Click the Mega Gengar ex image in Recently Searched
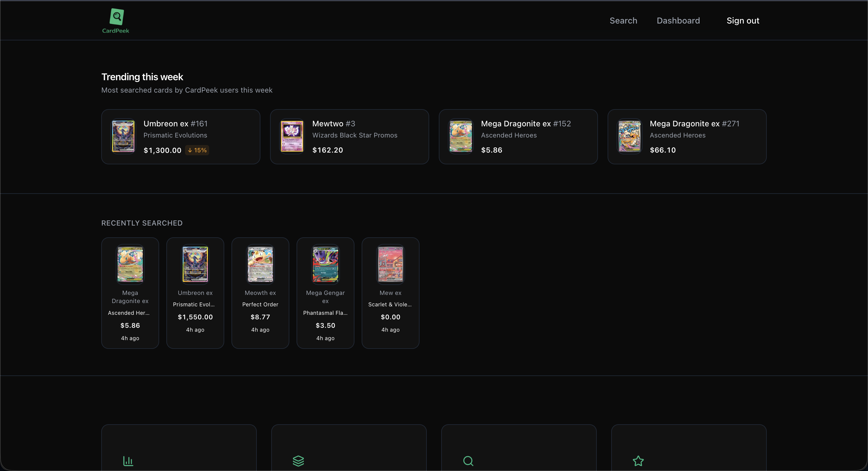 pos(325,264)
